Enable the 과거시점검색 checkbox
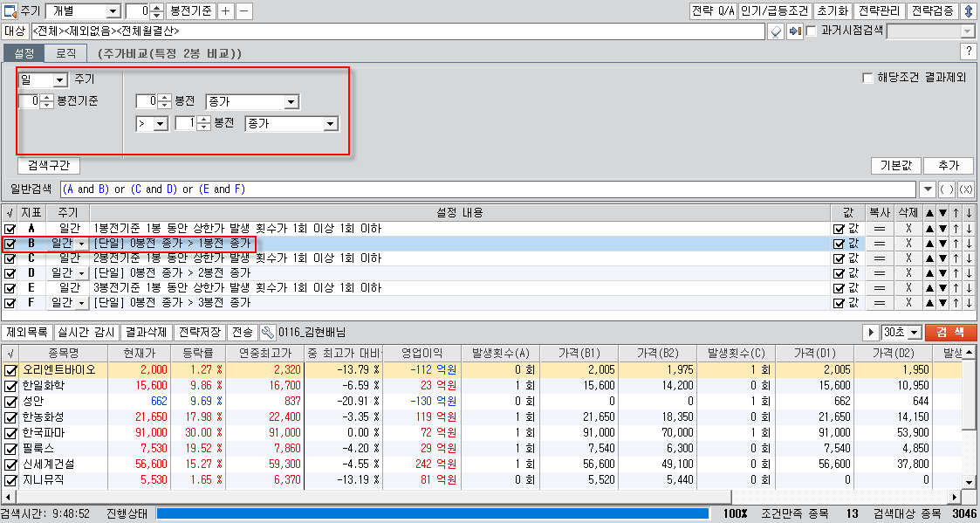Image resolution: width=980 pixels, height=523 pixels. pos(812,31)
